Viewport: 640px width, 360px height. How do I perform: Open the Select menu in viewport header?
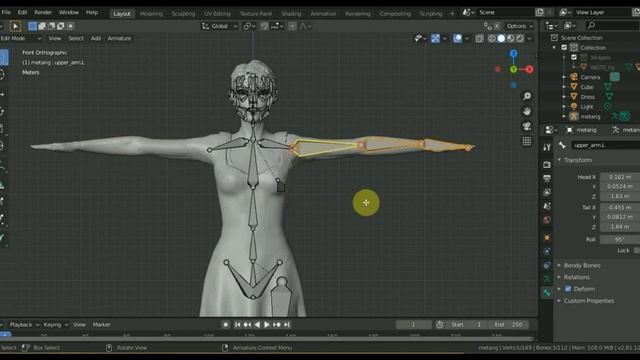point(76,38)
